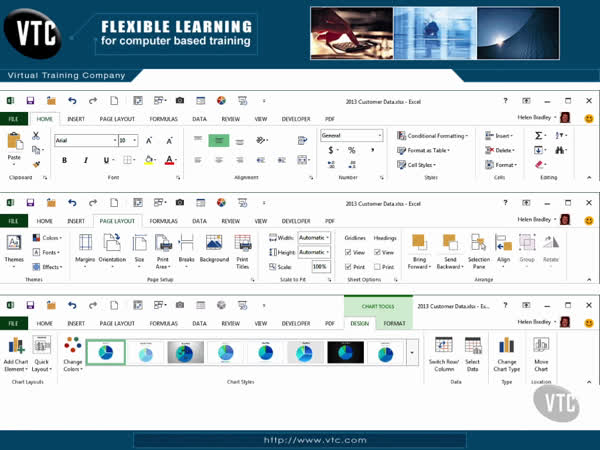Viewport: 600px width, 450px height.
Task: Select the black-background chart style
Action: pyautogui.click(x=345, y=352)
